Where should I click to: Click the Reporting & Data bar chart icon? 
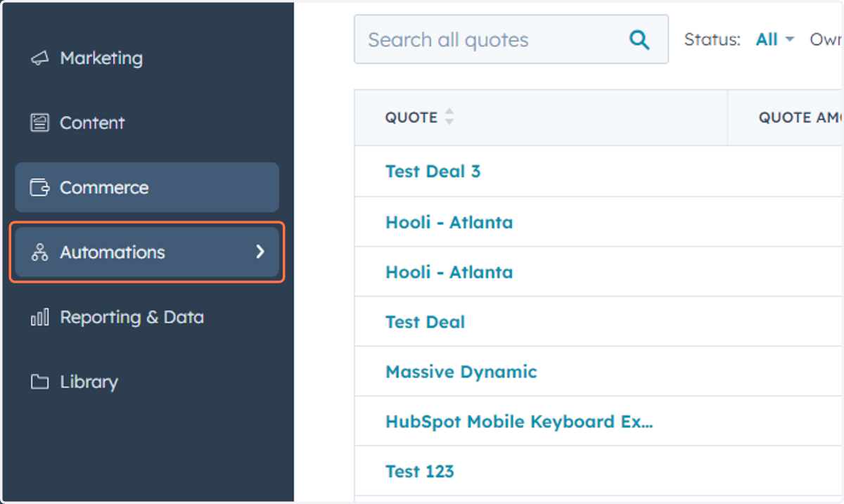coord(39,318)
